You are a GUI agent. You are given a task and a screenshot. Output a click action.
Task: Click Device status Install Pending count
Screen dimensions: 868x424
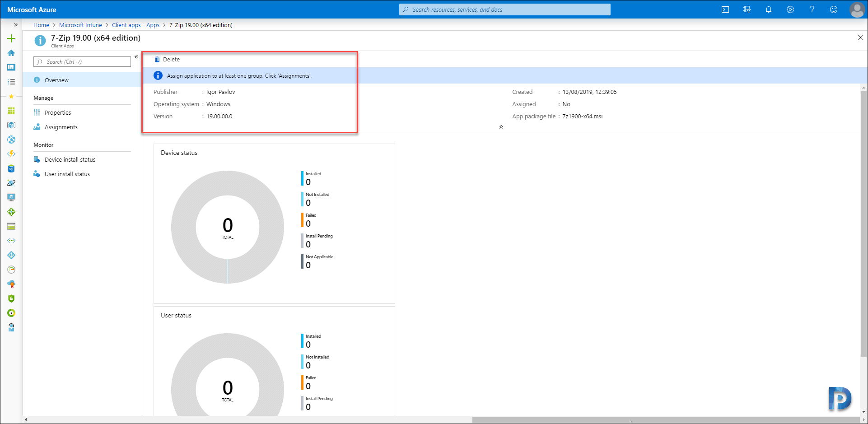pos(308,244)
